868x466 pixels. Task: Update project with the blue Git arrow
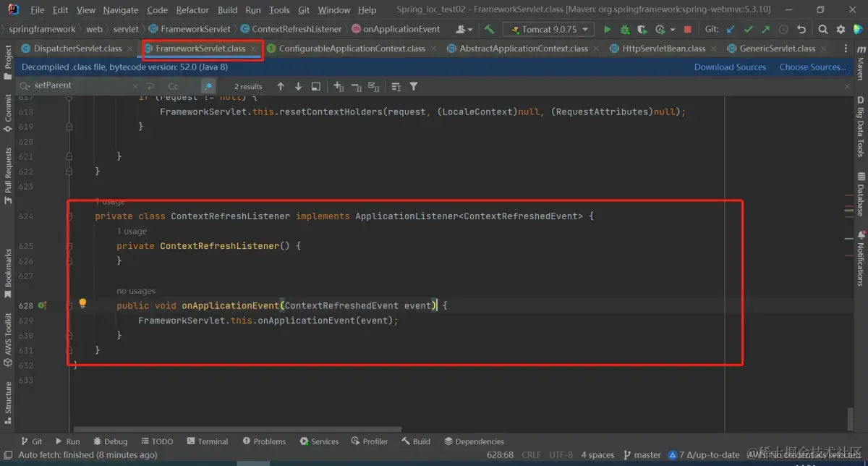tap(731, 30)
